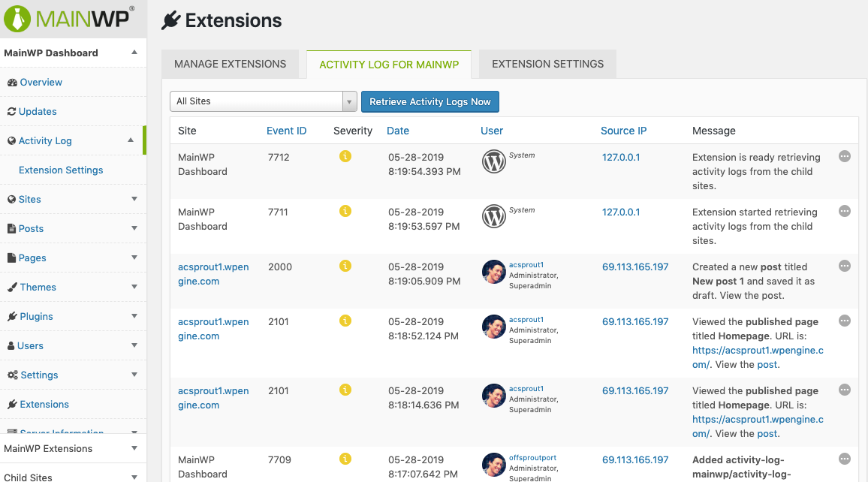Expand the Settings menu arrow
The height and width of the screenshot is (482, 868).
pyautogui.click(x=134, y=375)
